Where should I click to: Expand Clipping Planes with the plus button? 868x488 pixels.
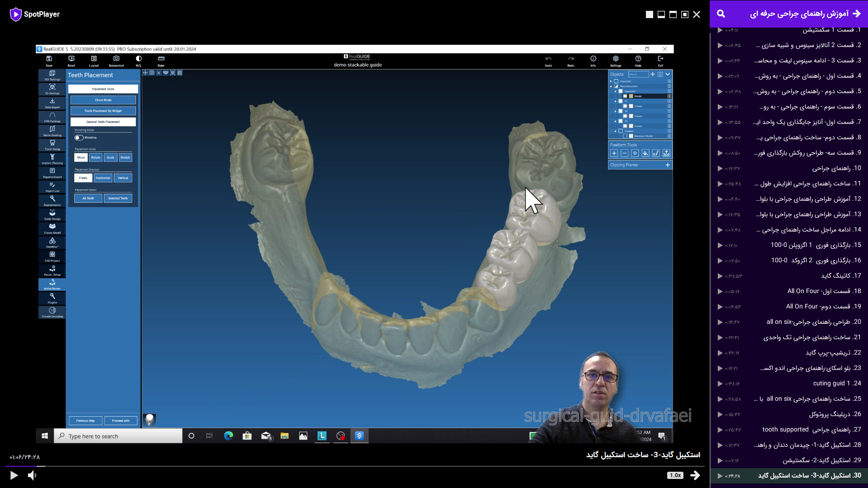[668, 165]
